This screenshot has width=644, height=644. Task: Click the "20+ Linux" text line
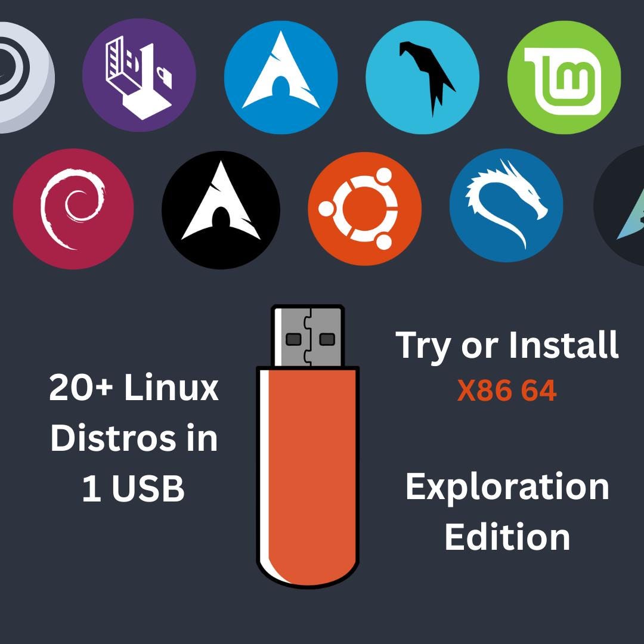tap(134, 388)
